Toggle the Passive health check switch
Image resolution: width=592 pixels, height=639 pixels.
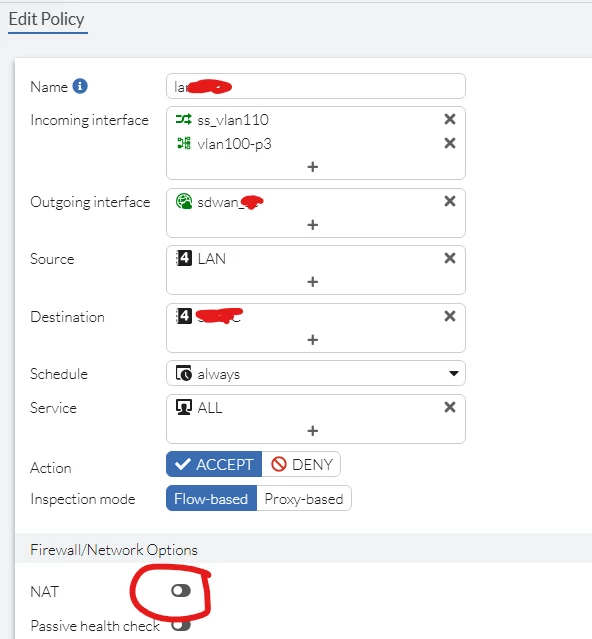(181, 625)
